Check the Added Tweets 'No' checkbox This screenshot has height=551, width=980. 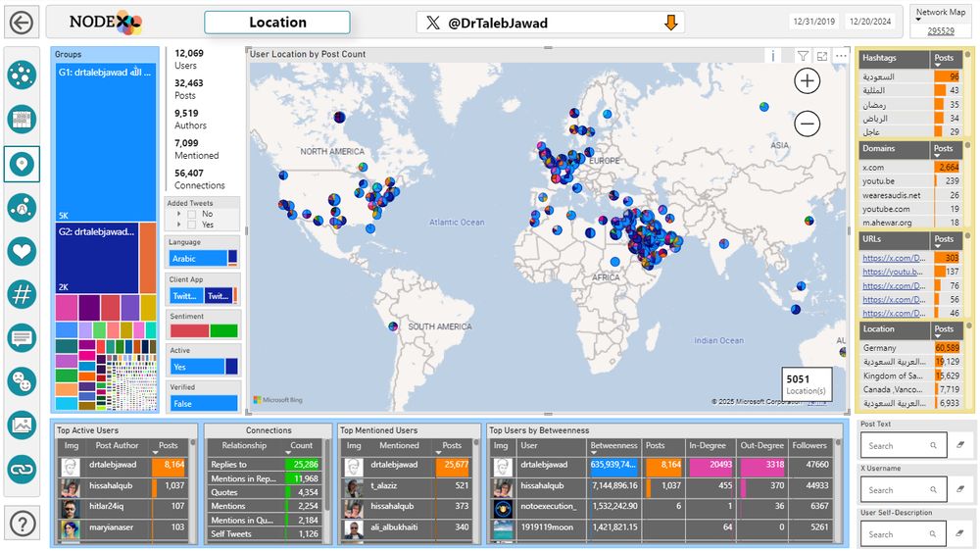192,214
